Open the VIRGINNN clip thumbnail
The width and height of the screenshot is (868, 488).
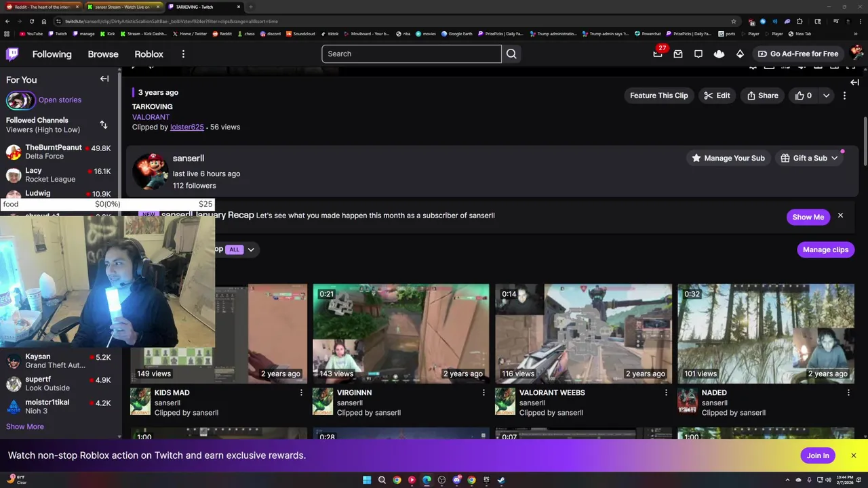coord(401,333)
